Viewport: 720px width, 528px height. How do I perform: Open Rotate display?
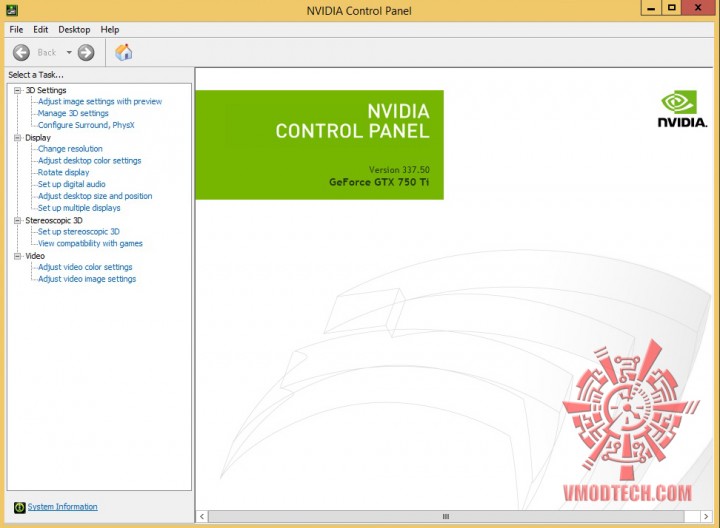click(63, 173)
